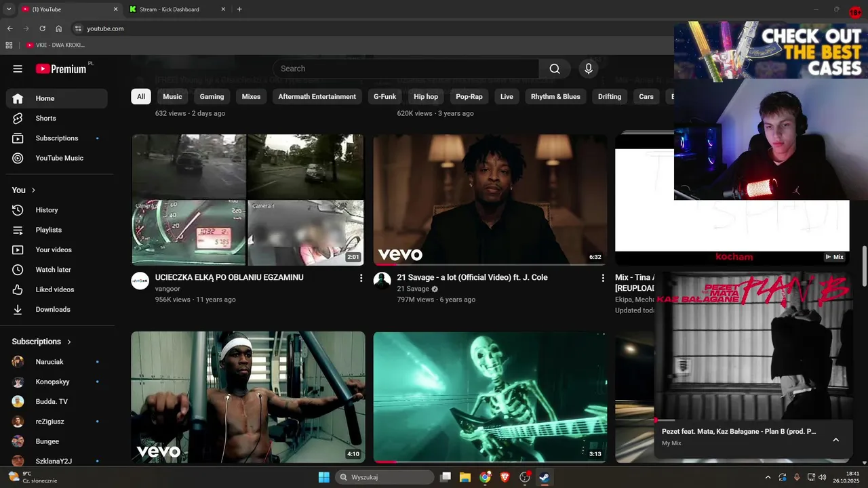Open Home in the sidebar
The height and width of the screenshot is (488, 868).
pyautogui.click(x=57, y=98)
